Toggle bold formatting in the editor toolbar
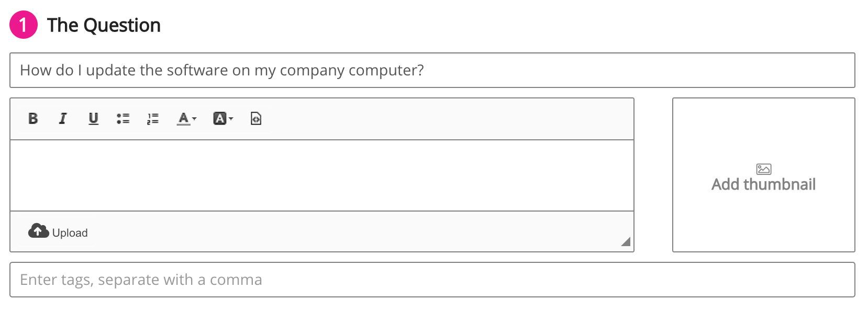 coord(33,119)
